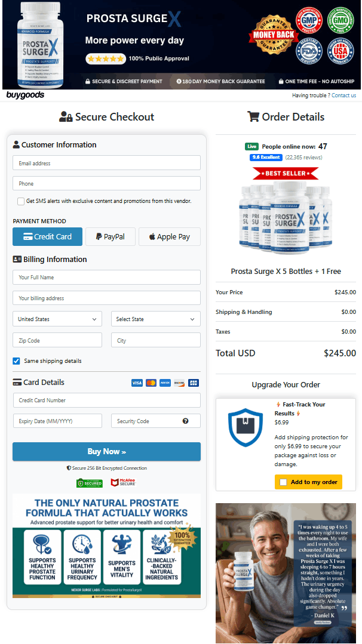This screenshot has height=644, width=362.
Task: Select the Apple Pay payment option
Action: pos(170,236)
